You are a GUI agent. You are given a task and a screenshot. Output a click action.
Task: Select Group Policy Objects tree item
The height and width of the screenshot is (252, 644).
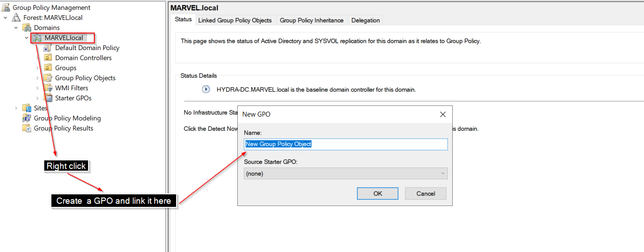[x=85, y=78]
